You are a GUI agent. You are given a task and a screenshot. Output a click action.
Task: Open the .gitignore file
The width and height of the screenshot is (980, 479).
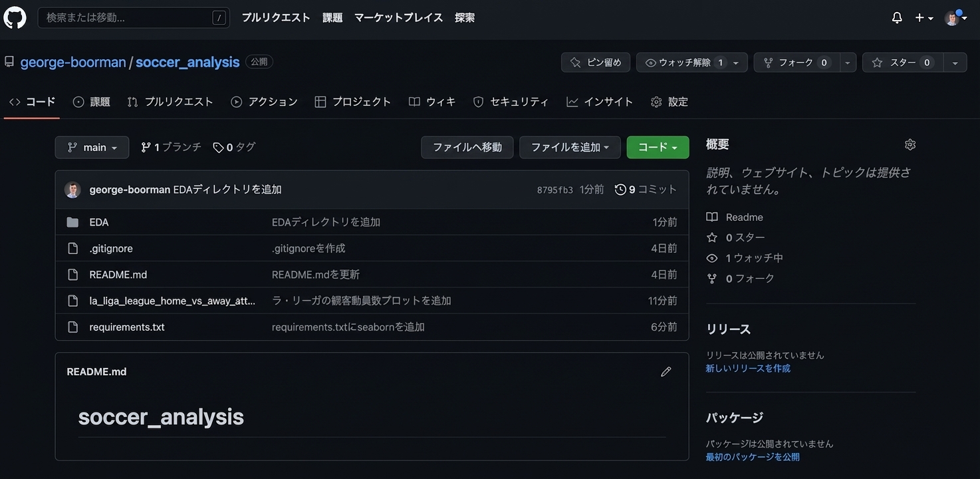[111, 248]
